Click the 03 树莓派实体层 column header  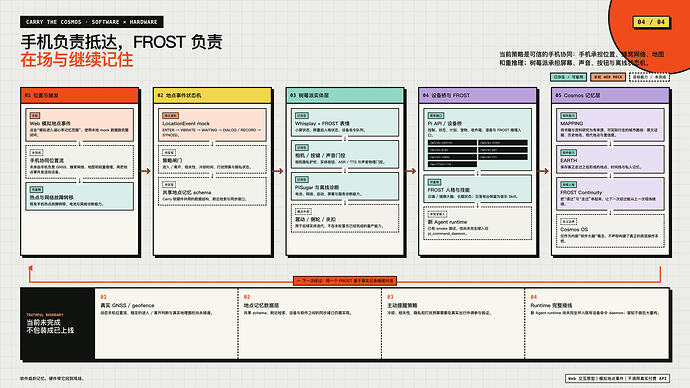click(345, 95)
